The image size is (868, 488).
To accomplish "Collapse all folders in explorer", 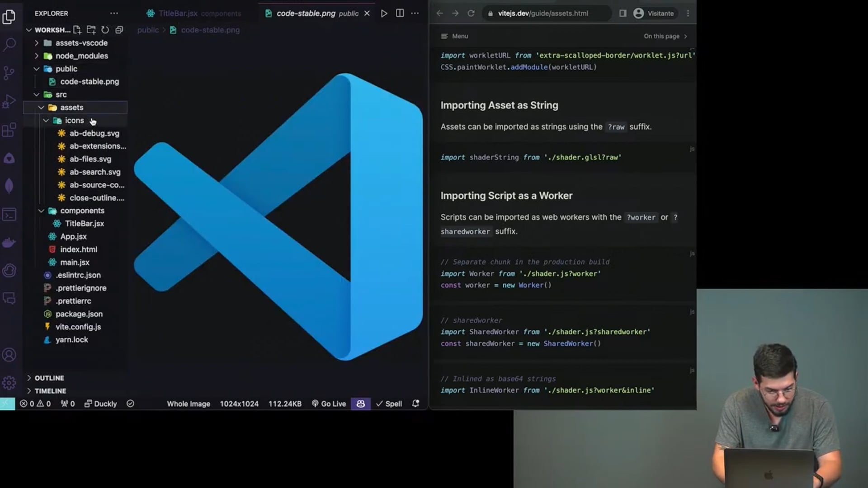I will pyautogui.click(x=119, y=30).
